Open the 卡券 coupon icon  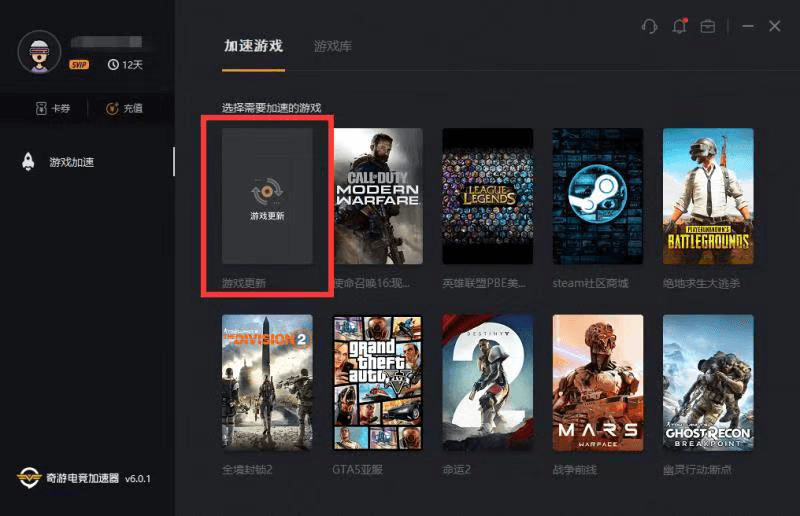tap(41, 108)
